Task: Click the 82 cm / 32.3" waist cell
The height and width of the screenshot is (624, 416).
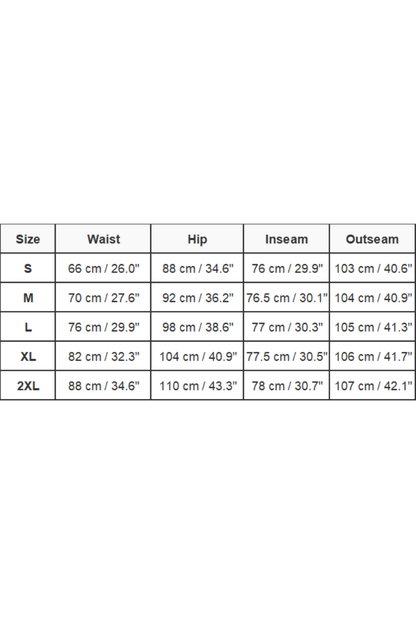Action: pyautogui.click(x=103, y=356)
